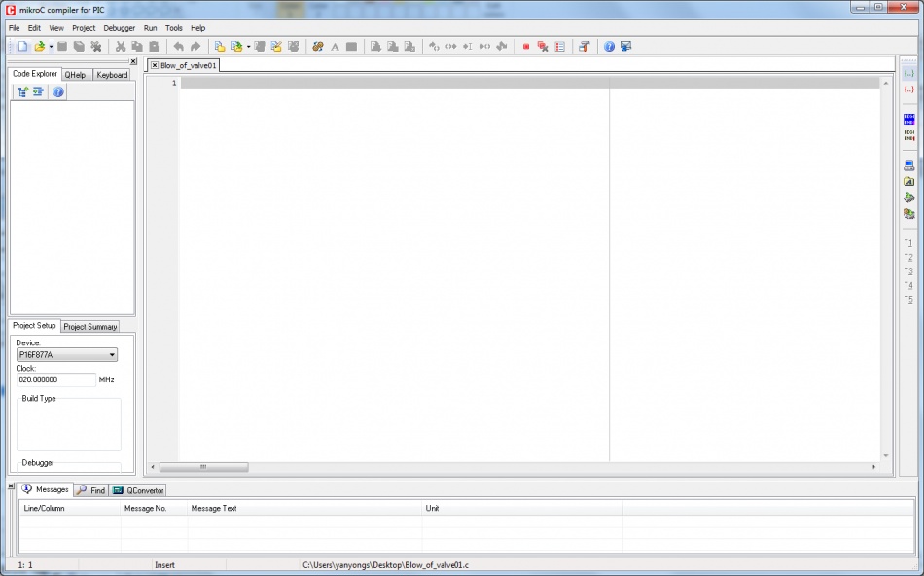Open the Edit menu

[x=34, y=27]
